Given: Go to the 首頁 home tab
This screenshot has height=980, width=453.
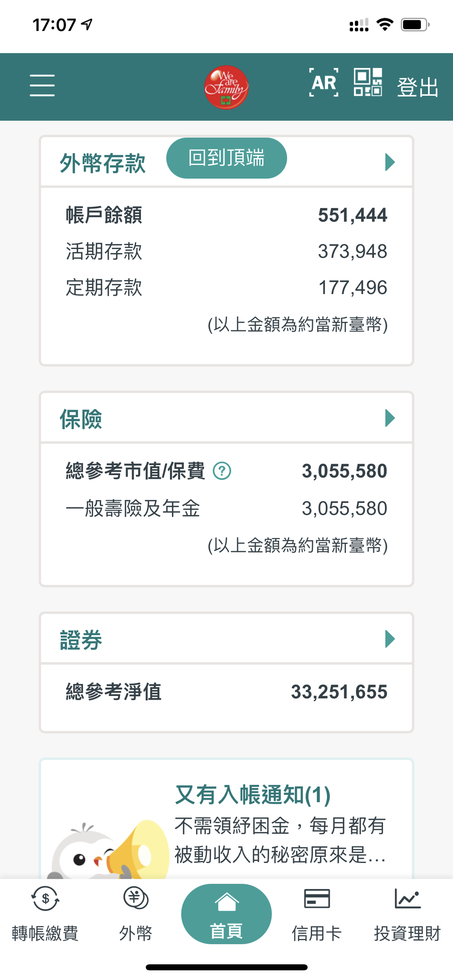Looking at the screenshot, I should (226, 914).
